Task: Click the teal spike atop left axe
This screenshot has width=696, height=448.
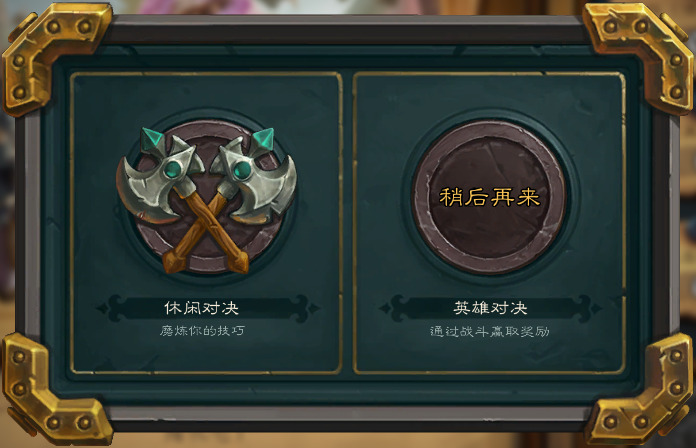Action: 152,139
